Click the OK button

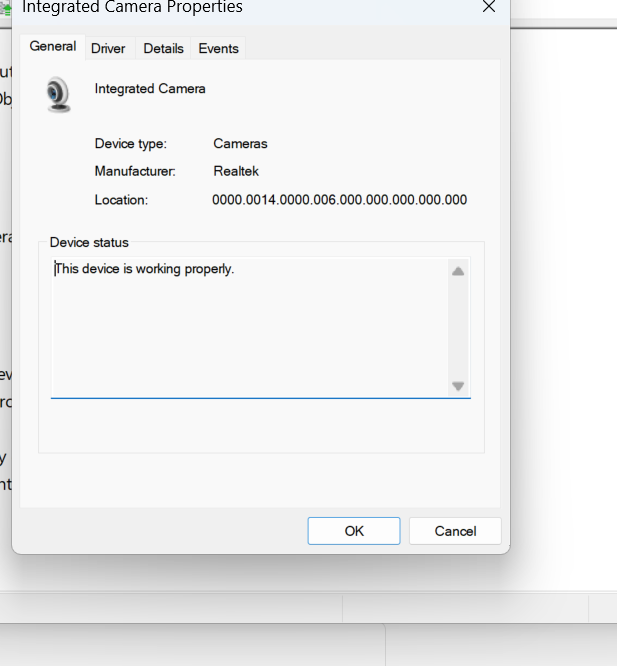point(354,531)
